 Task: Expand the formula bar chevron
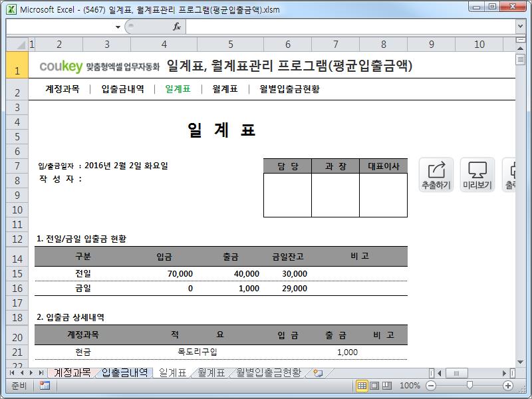[521, 26]
